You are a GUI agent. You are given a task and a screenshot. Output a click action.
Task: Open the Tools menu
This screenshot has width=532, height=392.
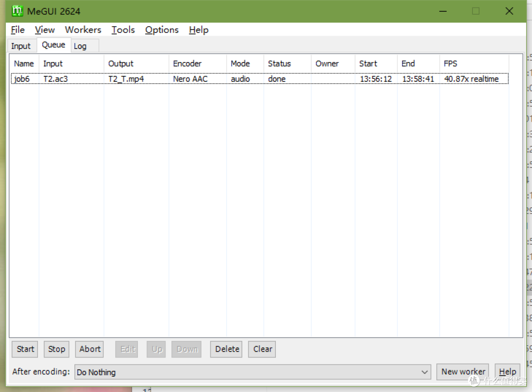[x=123, y=30]
